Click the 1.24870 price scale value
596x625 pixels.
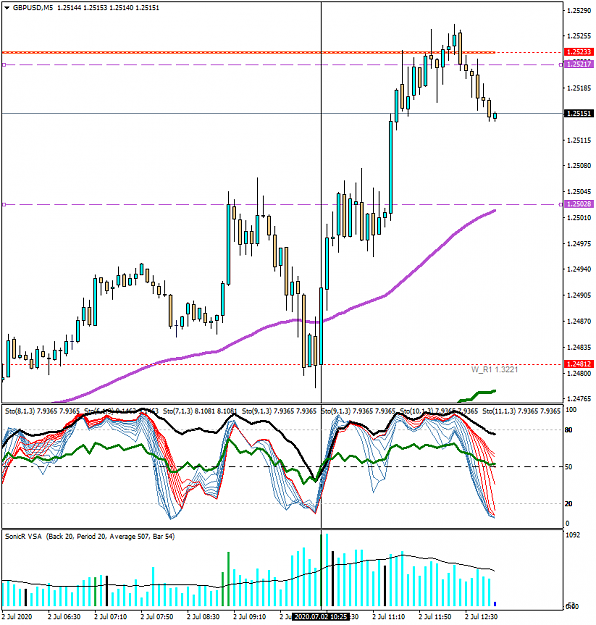pyautogui.click(x=579, y=321)
